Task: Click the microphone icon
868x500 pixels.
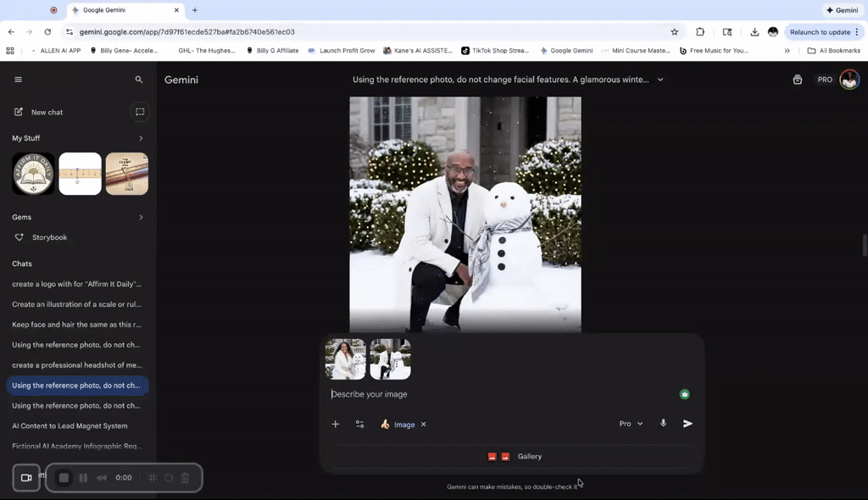Action: pyautogui.click(x=663, y=424)
